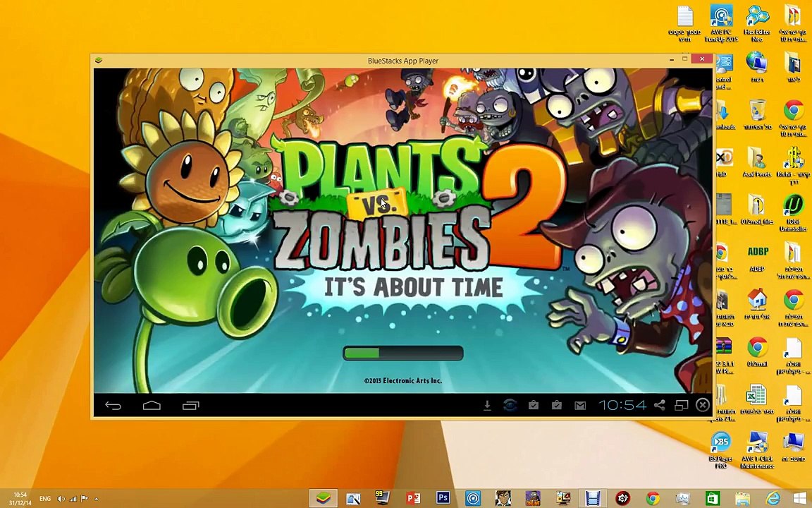Click the BlueStacks App Player title bar icon

pos(99,60)
